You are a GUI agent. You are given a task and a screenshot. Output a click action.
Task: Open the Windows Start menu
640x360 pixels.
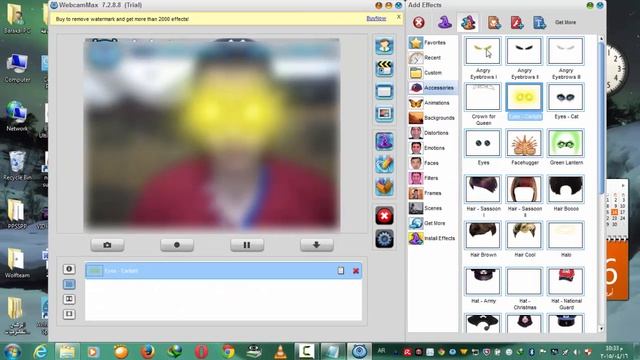13,351
